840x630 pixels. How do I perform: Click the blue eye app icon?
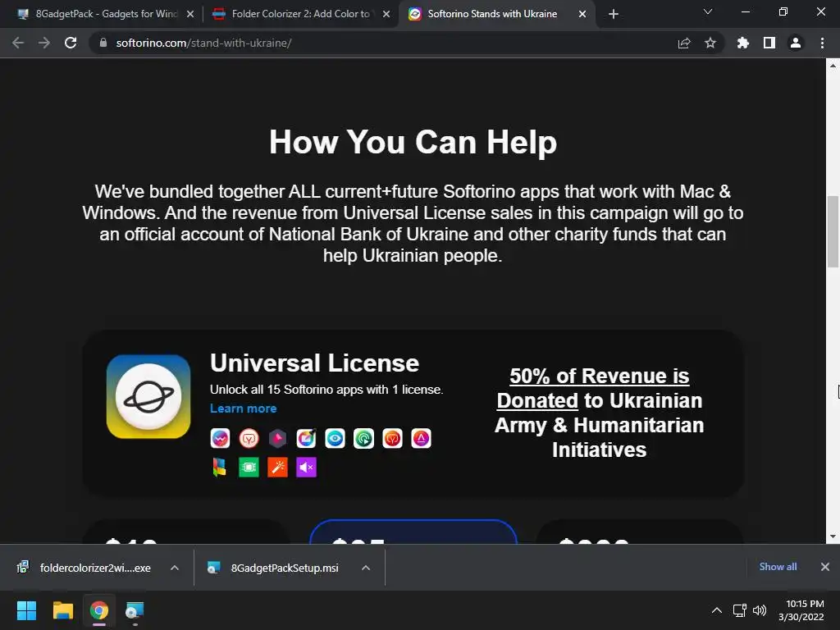pyautogui.click(x=335, y=438)
